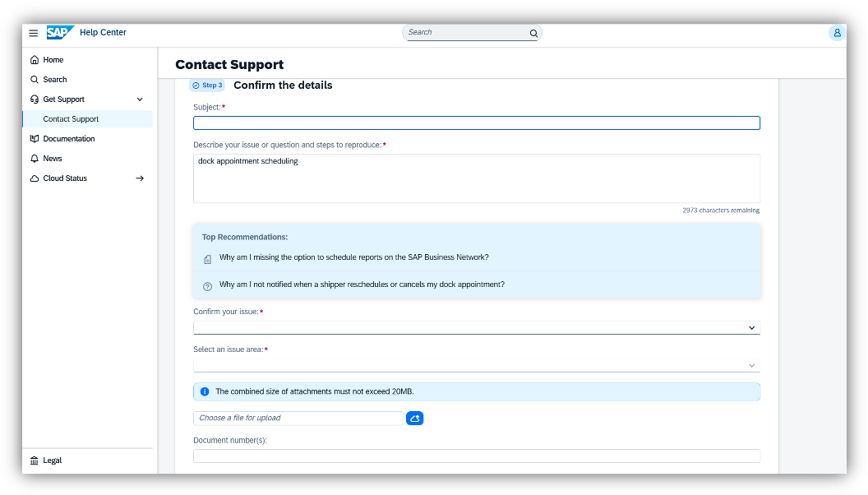Open Cloud Status from sidebar
The height and width of the screenshot is (495, 868).
pyautogui.click(x=65, y=178)
